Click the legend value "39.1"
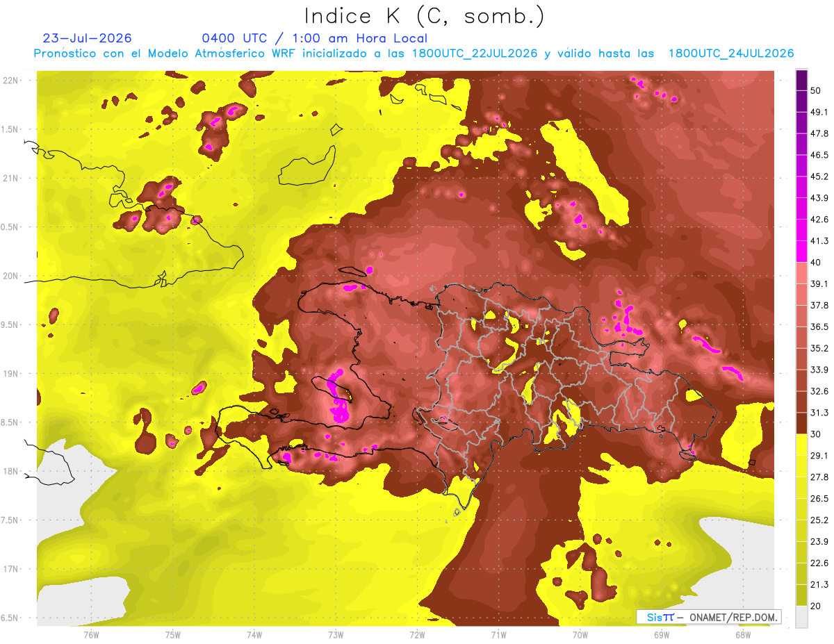Image resolution: width=834 pixels, height=644 pixels. tap(819, 283)
